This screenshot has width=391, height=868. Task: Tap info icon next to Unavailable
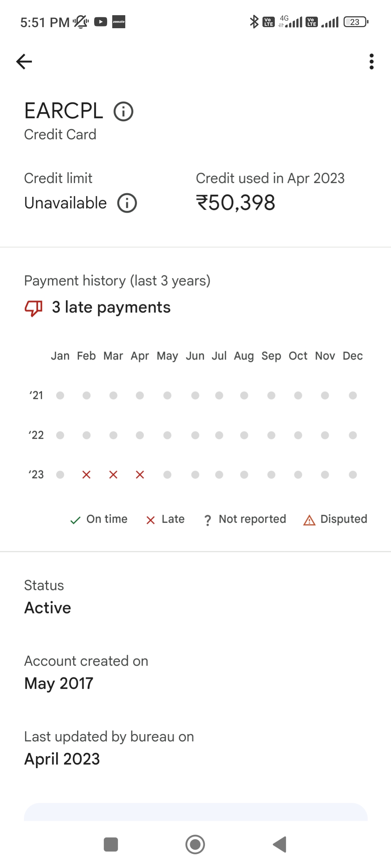point(127,203)
